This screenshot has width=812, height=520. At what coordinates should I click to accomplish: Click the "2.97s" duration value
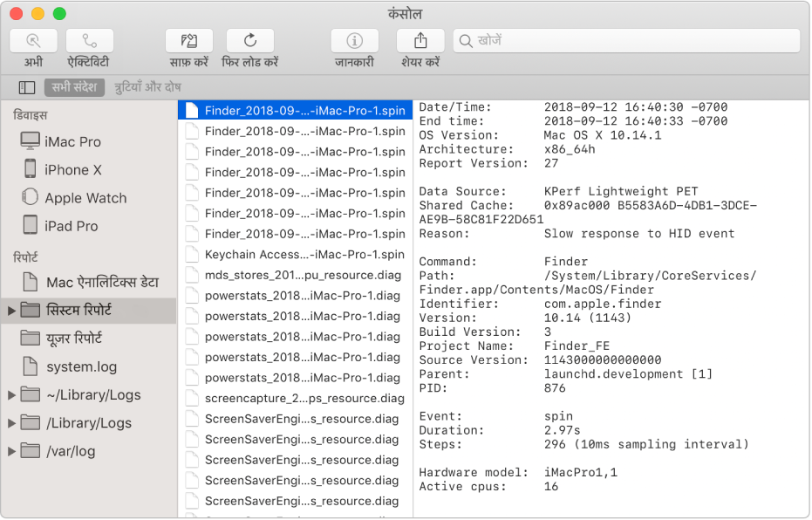coord(562,430)
